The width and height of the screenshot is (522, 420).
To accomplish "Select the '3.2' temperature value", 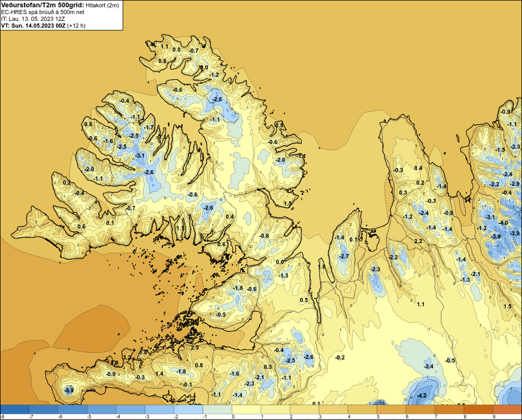I will pyautogui.click(x=127, y=357).
